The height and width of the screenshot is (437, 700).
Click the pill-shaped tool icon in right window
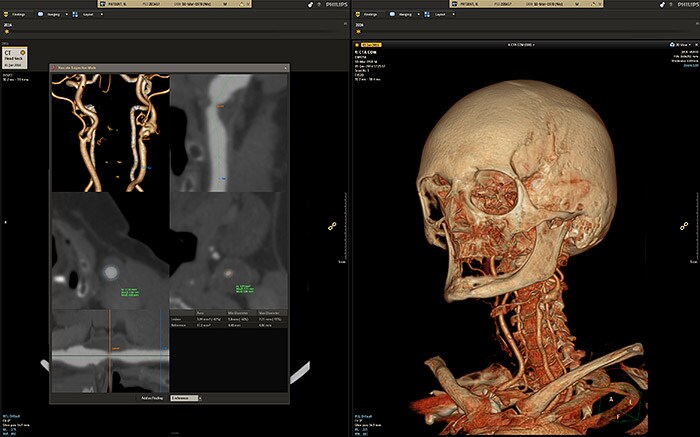click(662, 4)
